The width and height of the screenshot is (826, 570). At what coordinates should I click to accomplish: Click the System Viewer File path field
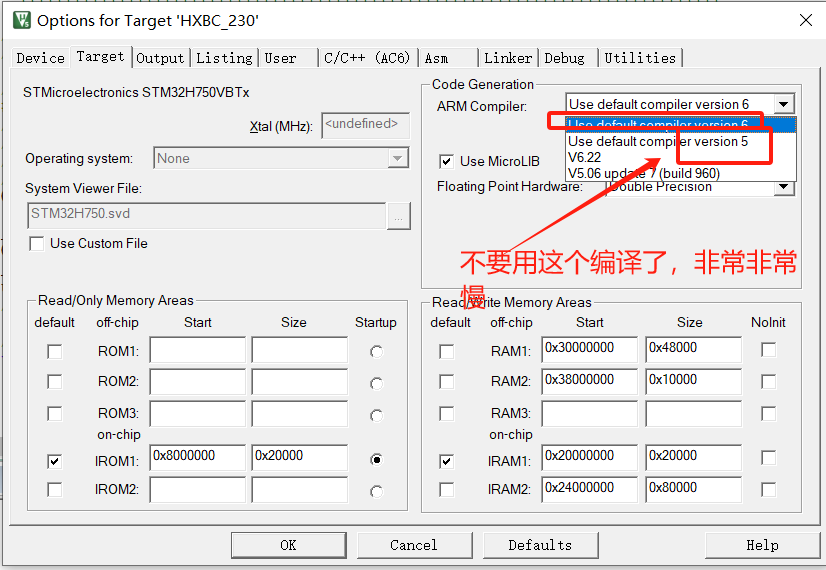pos(206,215)
